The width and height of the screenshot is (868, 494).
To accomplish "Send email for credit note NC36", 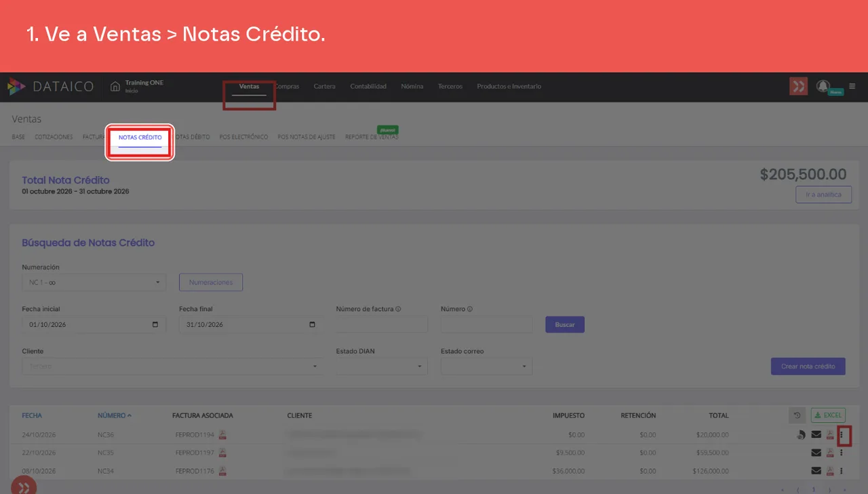I will coord(816,434).
